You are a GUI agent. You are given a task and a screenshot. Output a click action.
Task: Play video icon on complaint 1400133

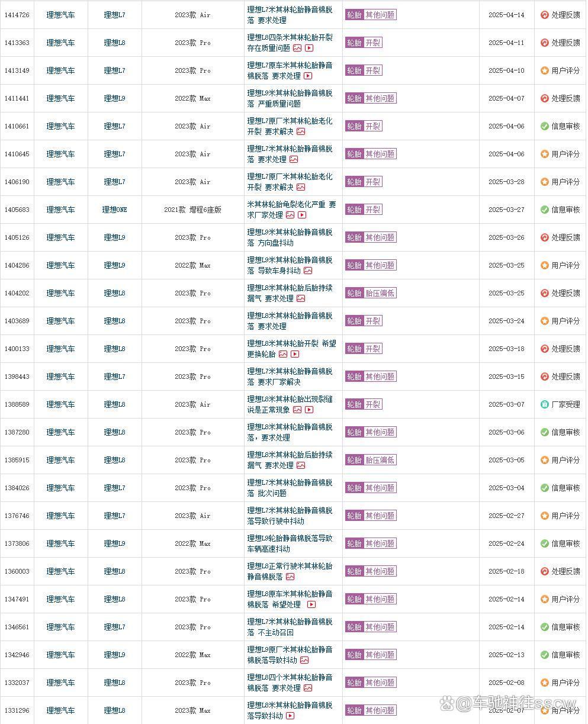295,354
